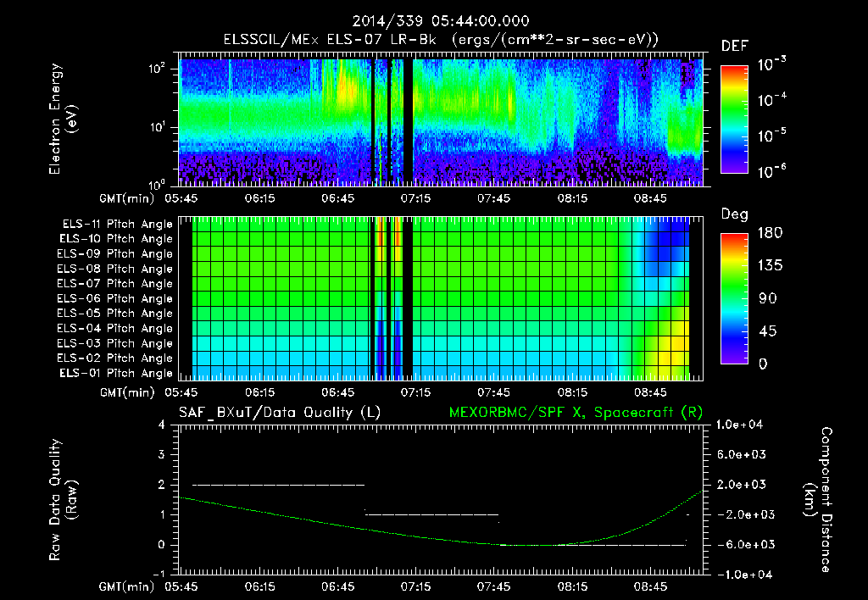This screenshot has height=600, width=868.
Task: Click the 180 value on Deg scale
Action: (x=770, y=232)
